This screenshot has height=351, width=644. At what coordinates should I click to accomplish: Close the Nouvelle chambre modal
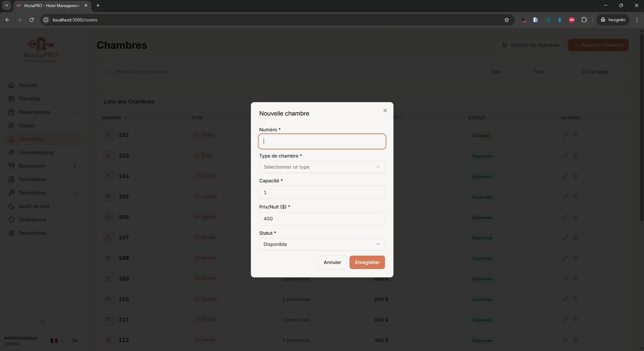point(385,110)
